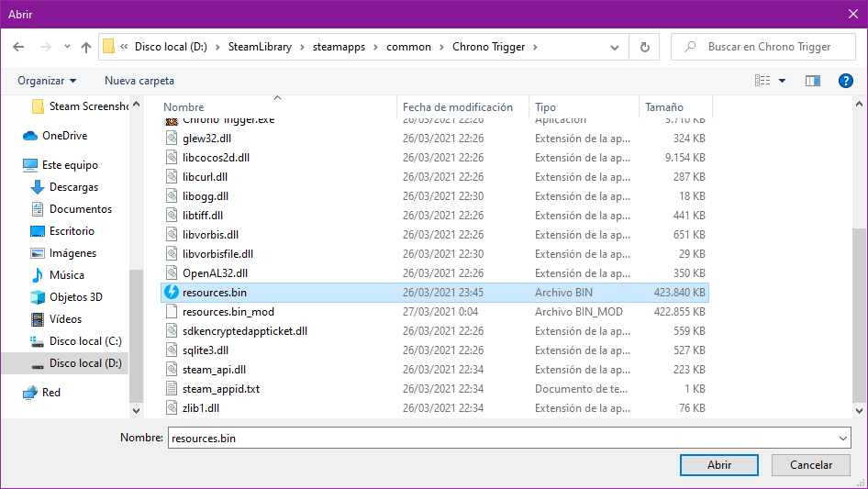The height and width of the screenshot is (489, 868).
Task: Click the Abrir button
Action: 719,465
